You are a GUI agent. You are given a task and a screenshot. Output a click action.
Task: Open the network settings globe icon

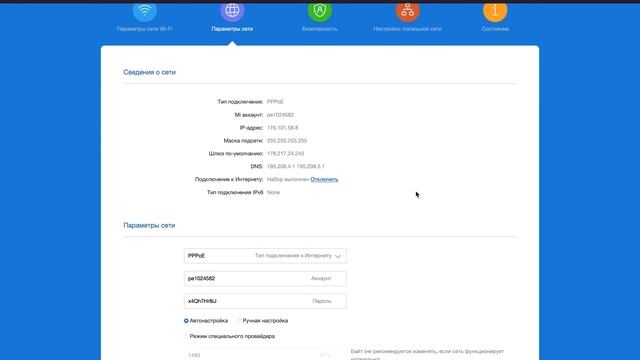[232, 11]
